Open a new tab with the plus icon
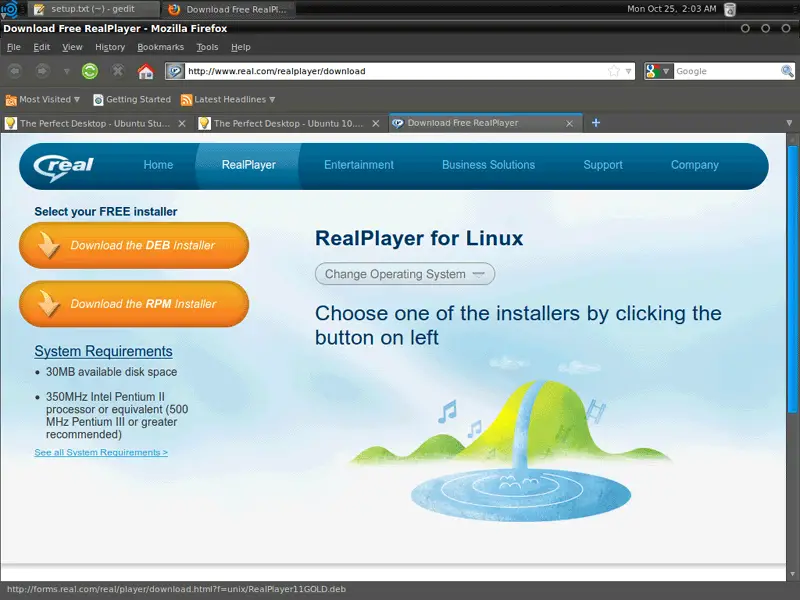The height and width of the screenshot is (600, 800). tap(595, 123)
